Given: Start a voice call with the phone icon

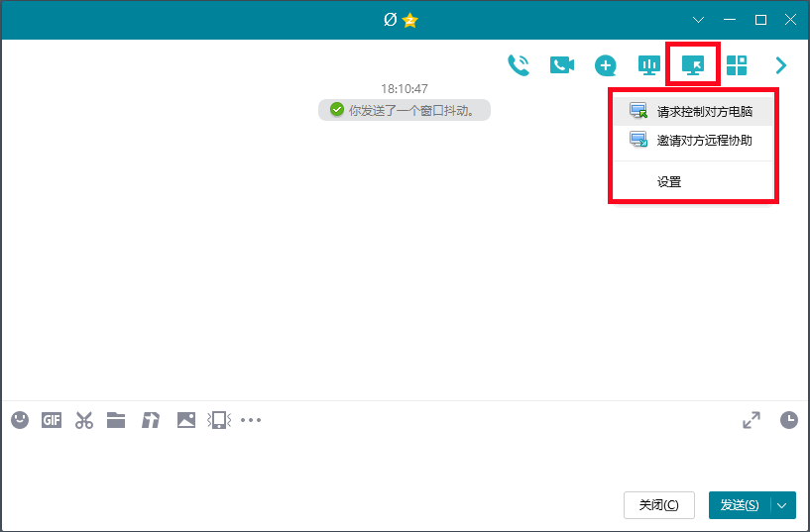Looking at the screenshot, I should (519, 65).
